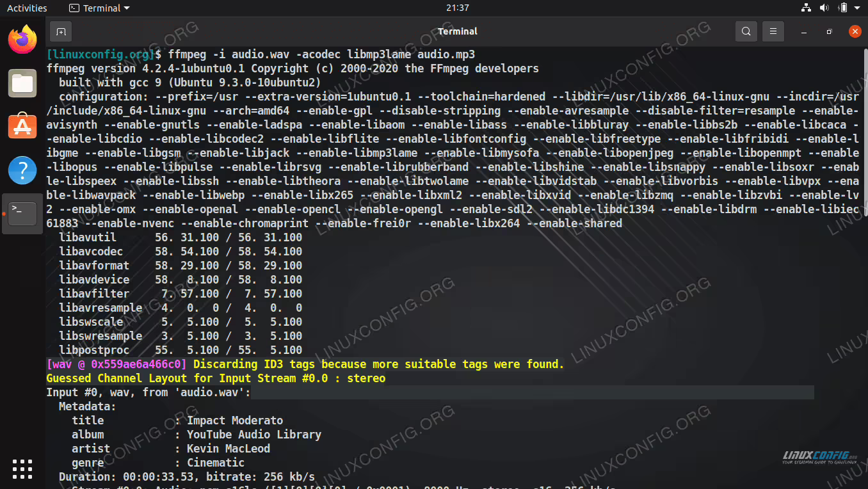Click the libavfilter version row
Image resolution: width=868 pixels, height=489 pixels.
[181, 294]
